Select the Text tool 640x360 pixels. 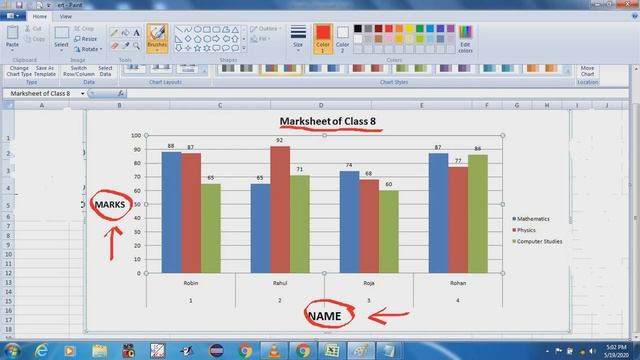pos(136,33)
